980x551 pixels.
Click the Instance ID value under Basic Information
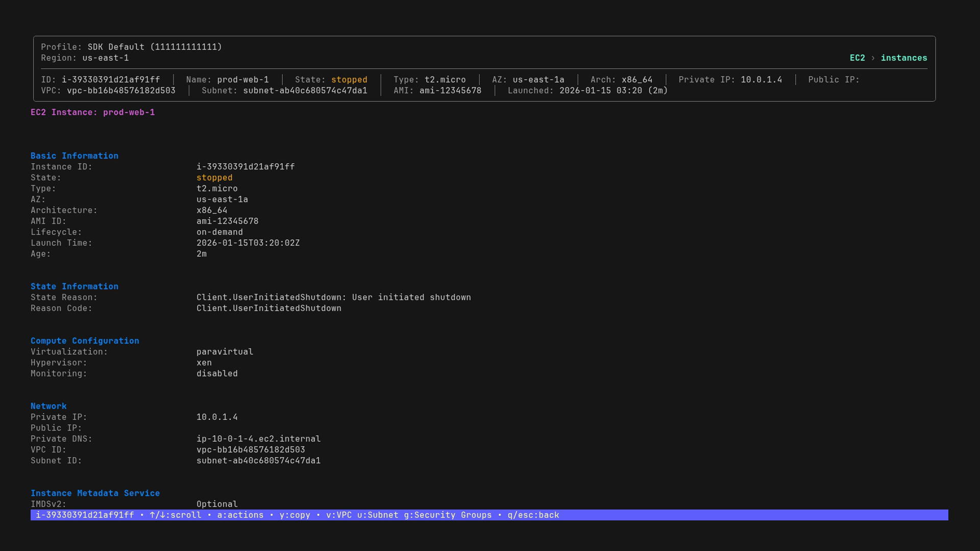click(246, 167)
